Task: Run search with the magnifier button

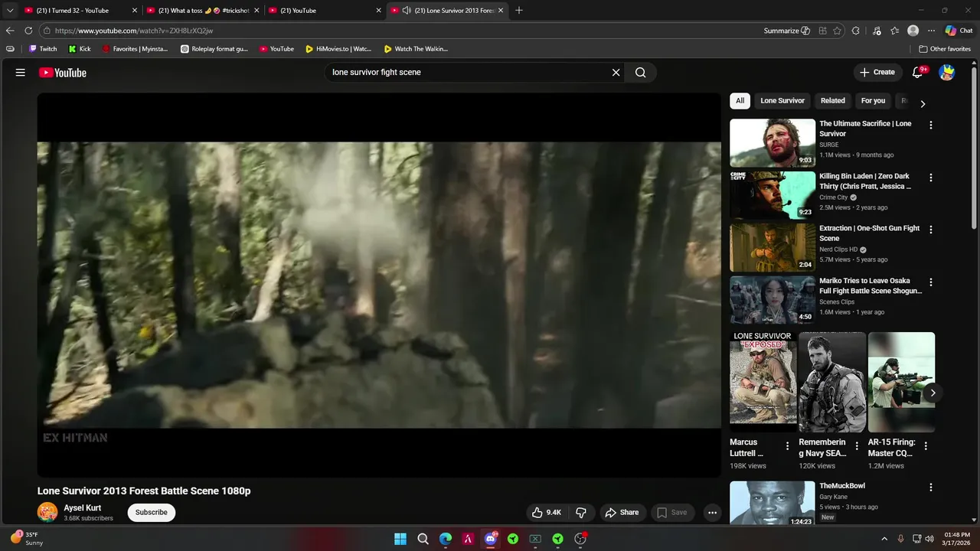Action: 641,73
